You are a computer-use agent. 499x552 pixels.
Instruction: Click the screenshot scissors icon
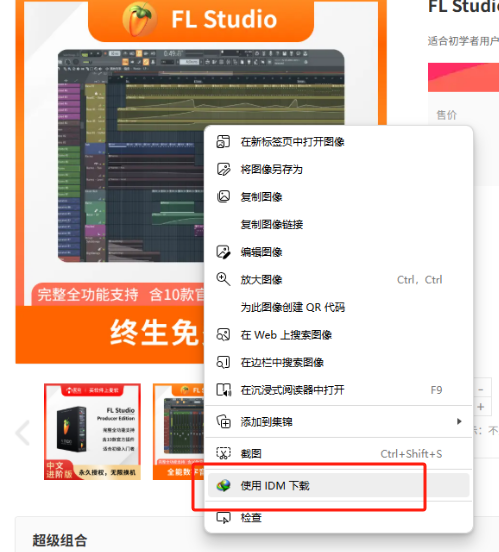coord(223,454)
